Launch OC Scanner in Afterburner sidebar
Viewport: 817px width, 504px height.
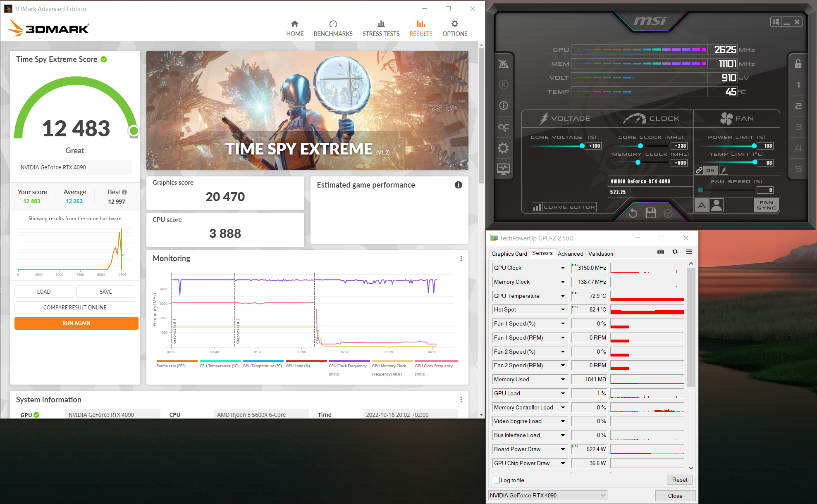503,127
